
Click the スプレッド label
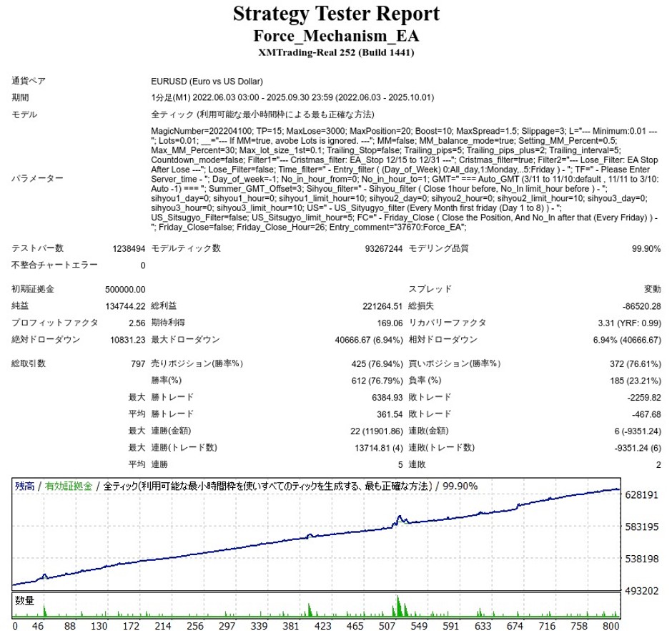click(x=430, y=289)
